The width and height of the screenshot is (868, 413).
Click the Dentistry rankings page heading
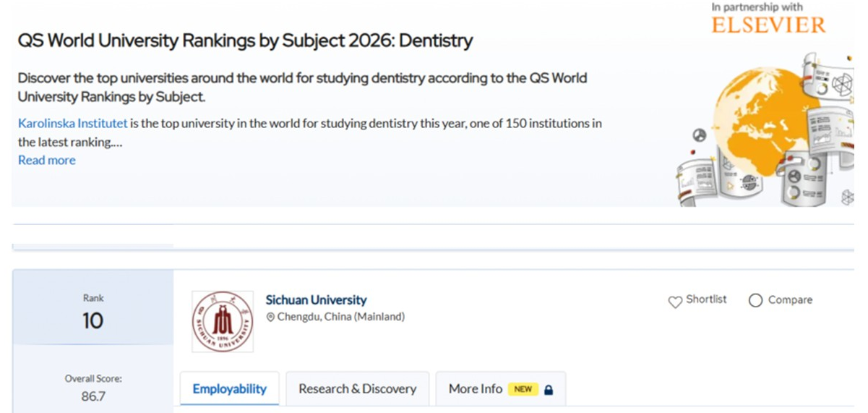pos(245,41)
